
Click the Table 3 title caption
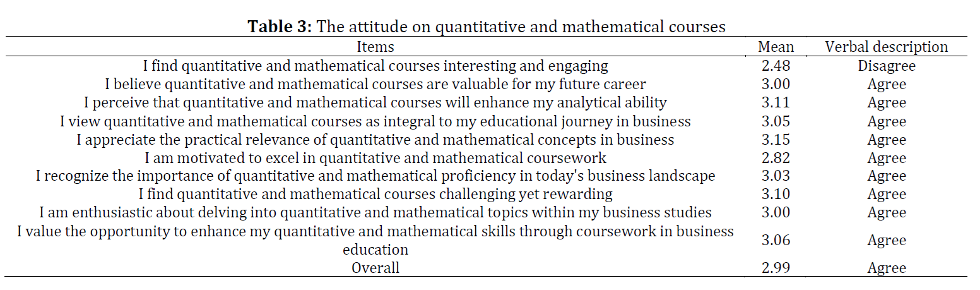[487, 27]
